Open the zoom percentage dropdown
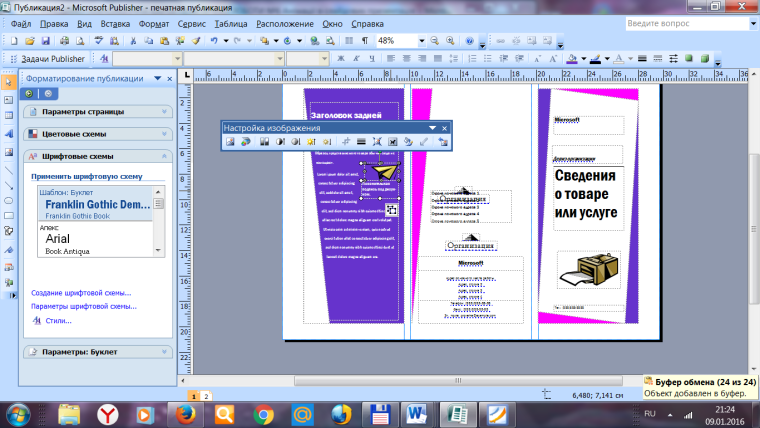 pos(423,41)
